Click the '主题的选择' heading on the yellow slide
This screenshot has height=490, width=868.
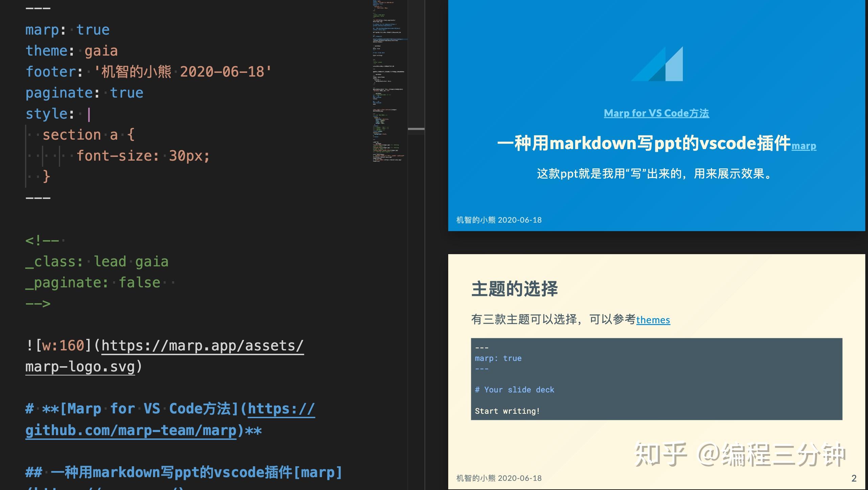click(515, 289)
